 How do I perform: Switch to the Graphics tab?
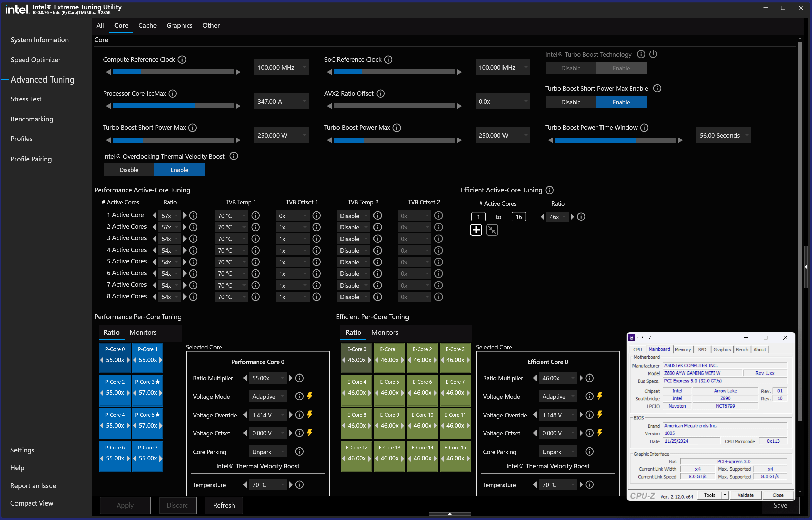pos(179,25)
